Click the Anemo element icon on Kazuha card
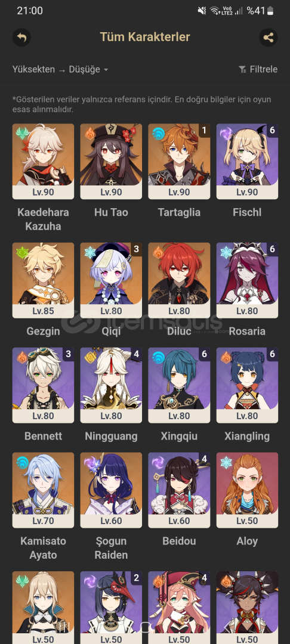The width and height of the screenshot is (290, 644). (x=21, y=134)
